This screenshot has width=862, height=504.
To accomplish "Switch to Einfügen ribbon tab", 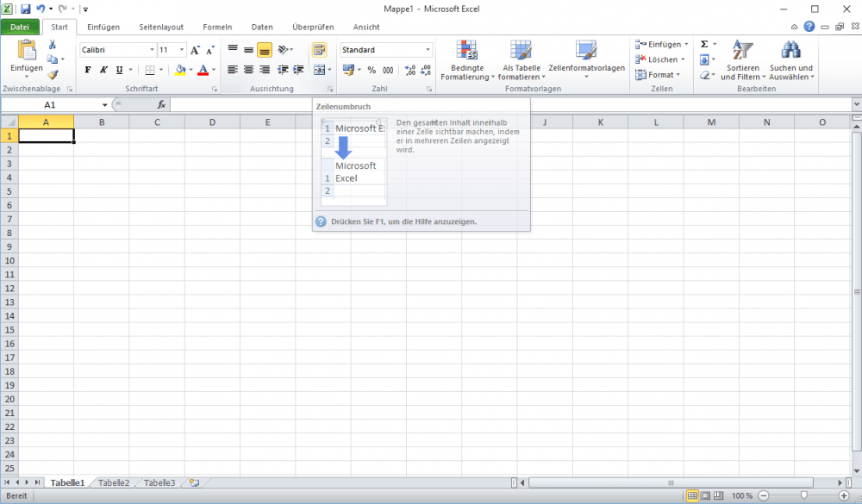I will click(103, 27).
